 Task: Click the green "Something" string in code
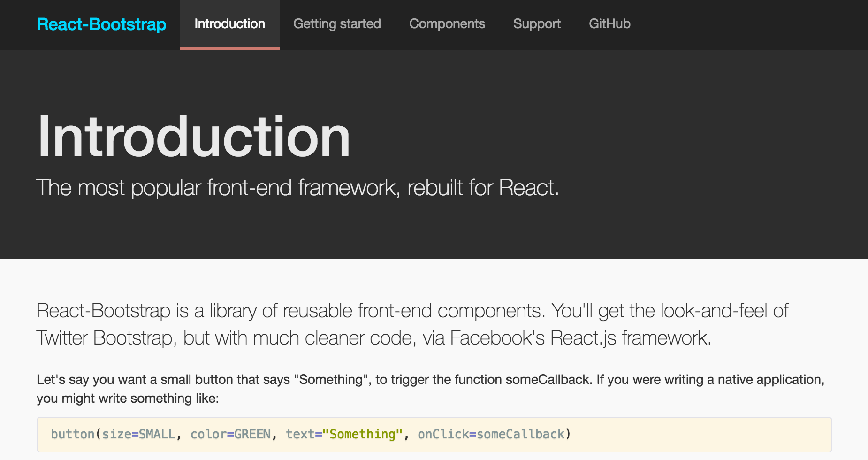pos(362,434)
